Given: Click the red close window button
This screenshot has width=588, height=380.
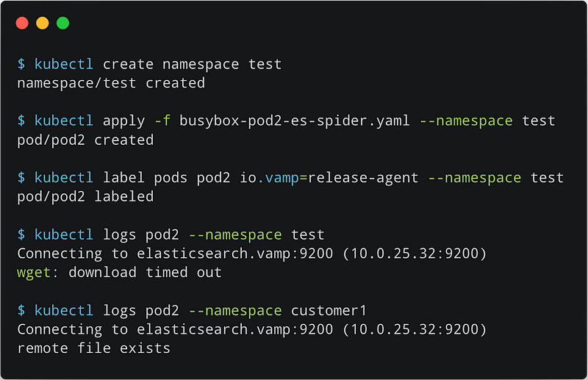Looking at the screenshot, I should tap(22, 23).
